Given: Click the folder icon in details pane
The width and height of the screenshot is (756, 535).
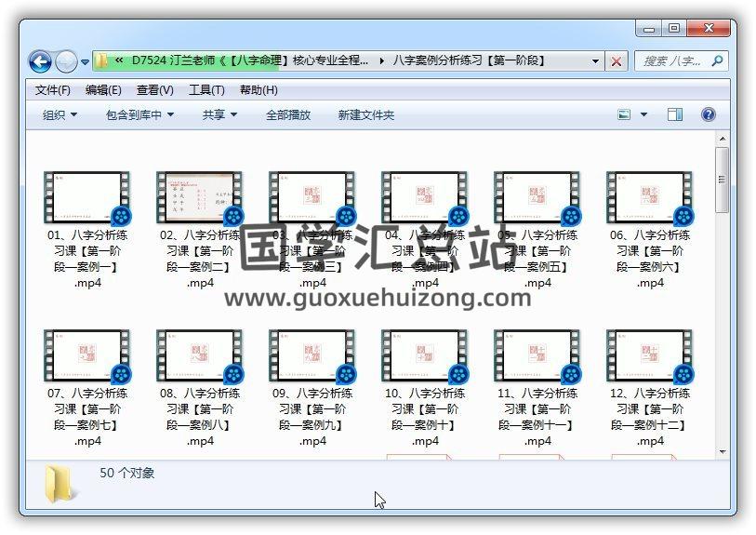Looking at the screenshot, I should [x=60, y=485].
